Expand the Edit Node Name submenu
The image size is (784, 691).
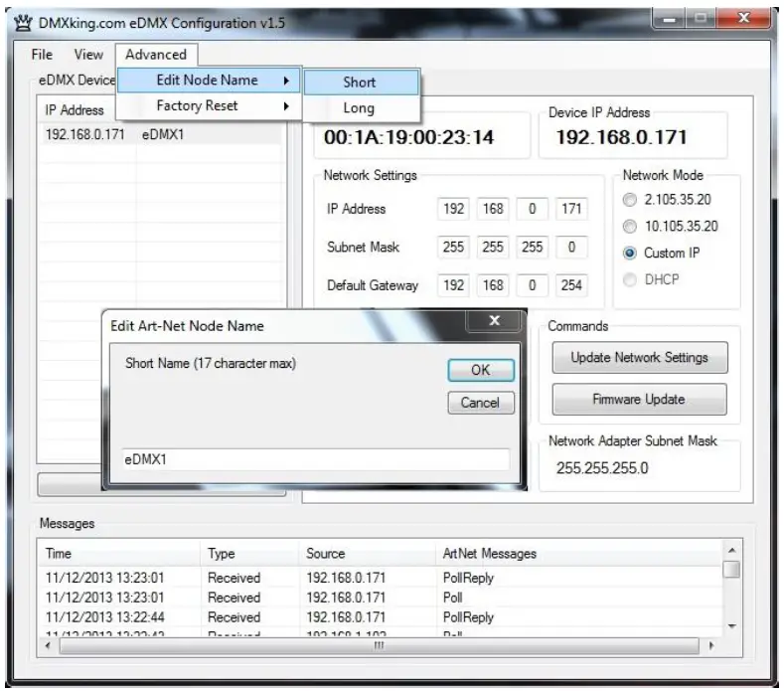point(208,81)
